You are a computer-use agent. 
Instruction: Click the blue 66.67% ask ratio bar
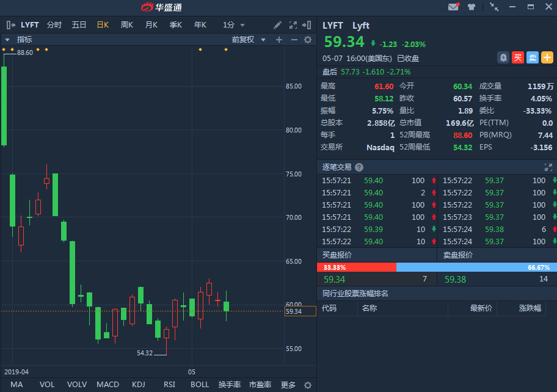[476, 267]
